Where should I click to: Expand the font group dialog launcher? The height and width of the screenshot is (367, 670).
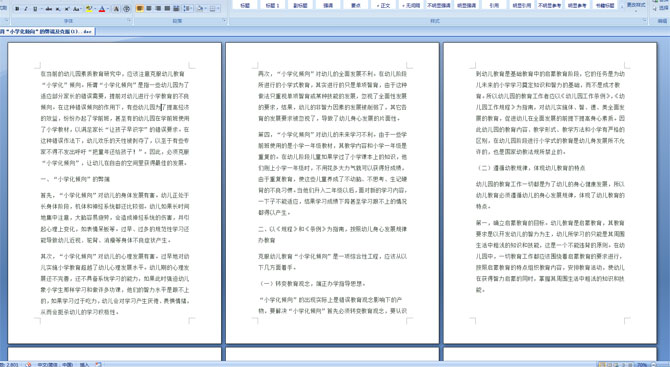pos(129,20)
